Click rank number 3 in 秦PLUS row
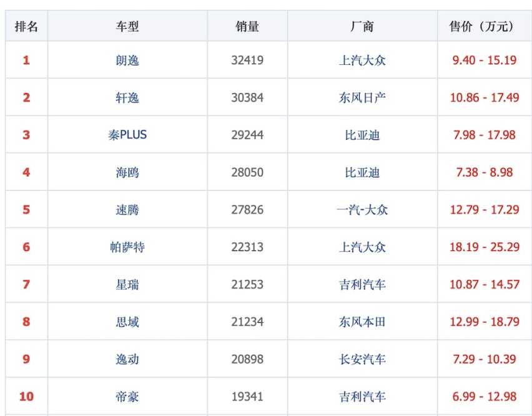The image size is (532, 416). (x=26, y=135)
